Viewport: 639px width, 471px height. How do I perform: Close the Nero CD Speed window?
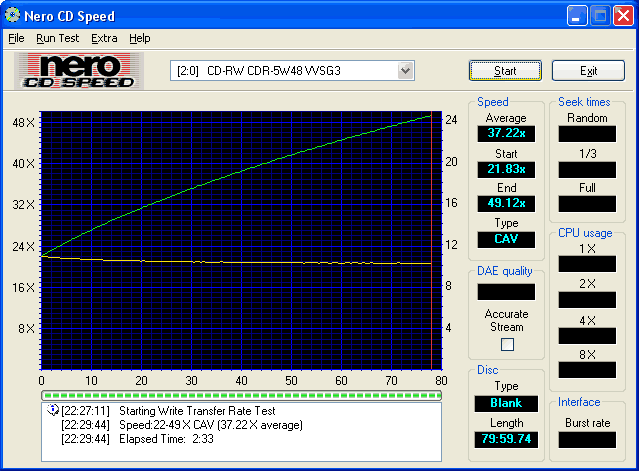(x=624, y=15)
